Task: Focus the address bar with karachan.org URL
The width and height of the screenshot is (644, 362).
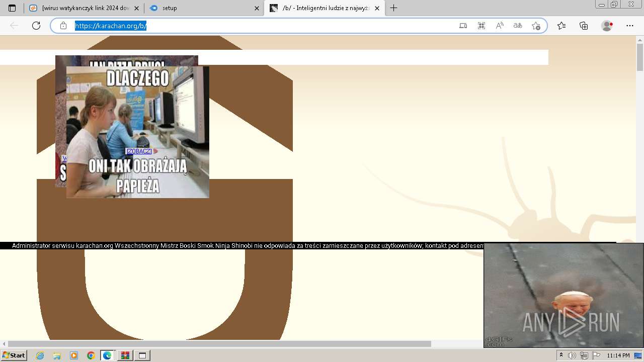Action: [111, 26]
